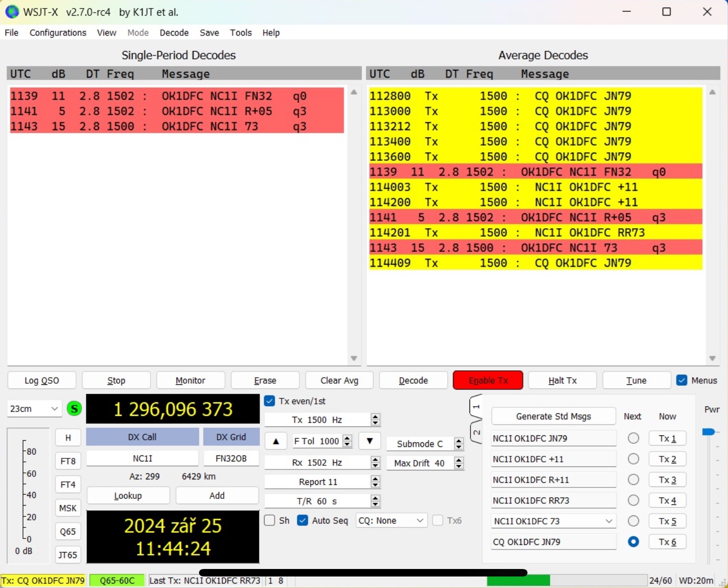
Task: Adjust the Report 11 spinner arrows
Action: coord(375,482)
